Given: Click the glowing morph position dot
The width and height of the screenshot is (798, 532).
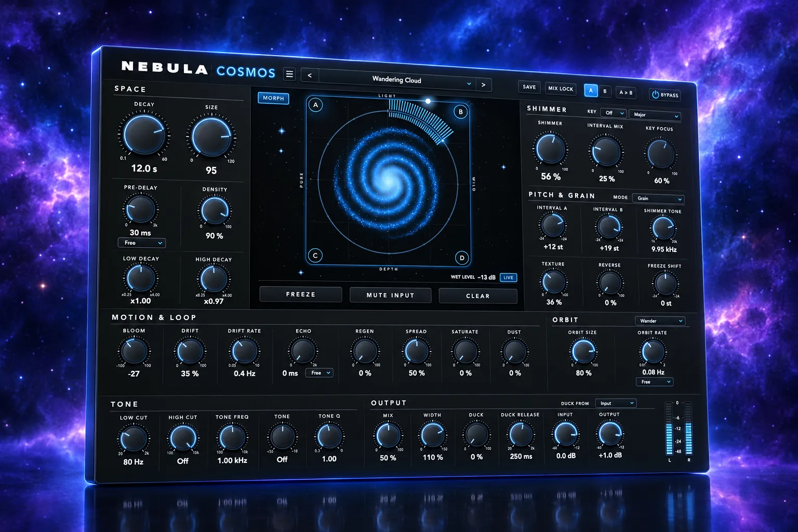Looking at the screenshot, I should [428, 101].
